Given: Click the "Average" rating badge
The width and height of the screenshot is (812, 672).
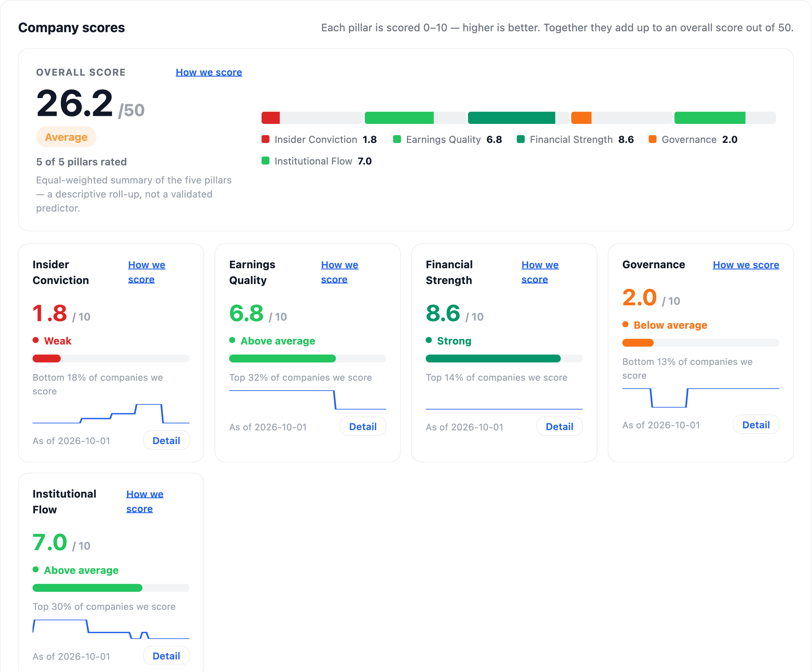Looking at the screenshot, I should click(x=66, y=137).
